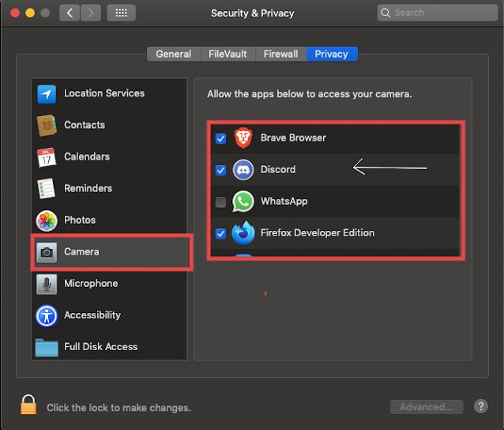Viewport: 504px width, 430px height.
Task: Click the Brave Browser lion icon
Action: coord(243,138)
